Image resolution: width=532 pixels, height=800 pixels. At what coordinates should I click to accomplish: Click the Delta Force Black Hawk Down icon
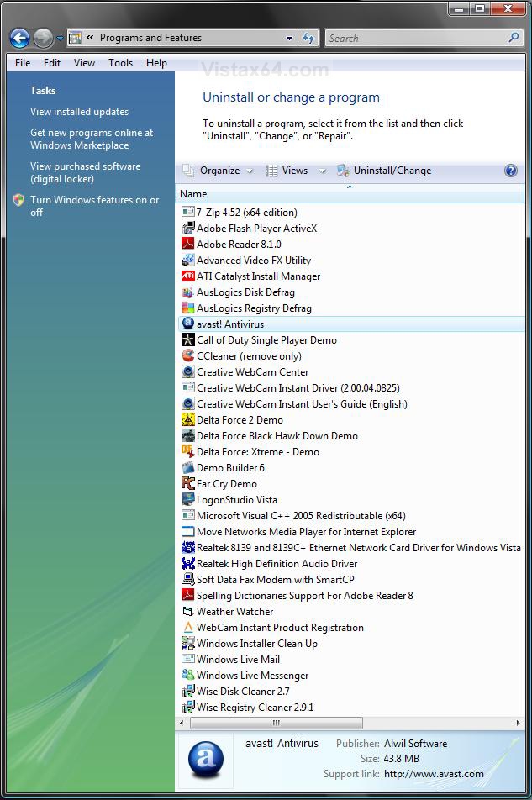pos(187,435)
